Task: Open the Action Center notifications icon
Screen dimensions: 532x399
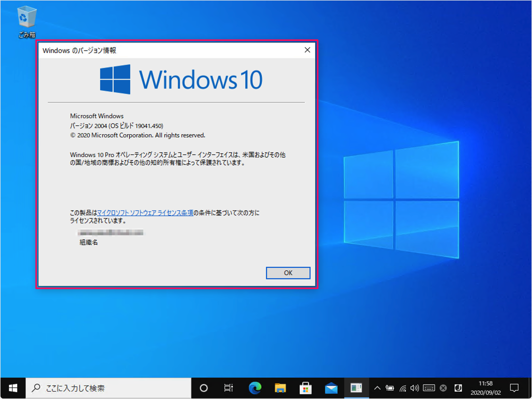Action: (514, 388)
